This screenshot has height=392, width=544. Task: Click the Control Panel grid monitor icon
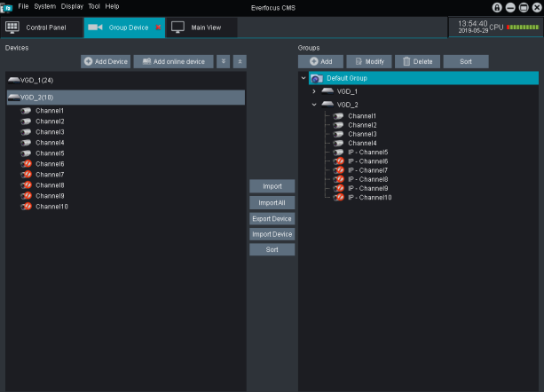tap(12, 27)
